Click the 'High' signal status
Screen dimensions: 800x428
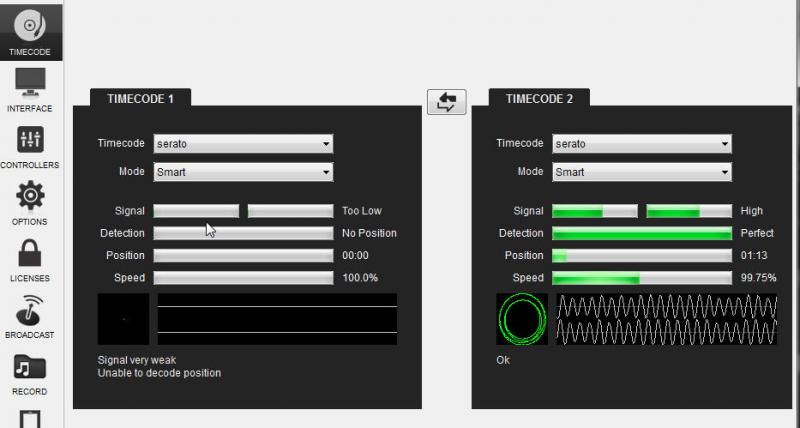(x=752, y=211)
